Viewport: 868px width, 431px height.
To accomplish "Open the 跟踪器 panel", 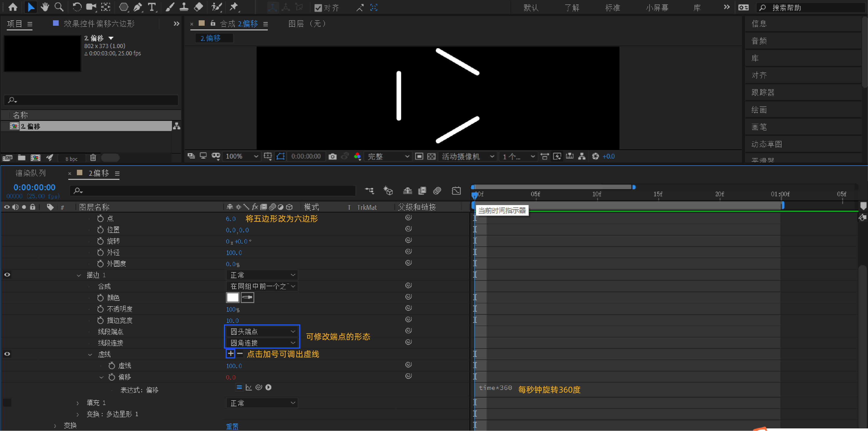I will [x=763, y=92].
